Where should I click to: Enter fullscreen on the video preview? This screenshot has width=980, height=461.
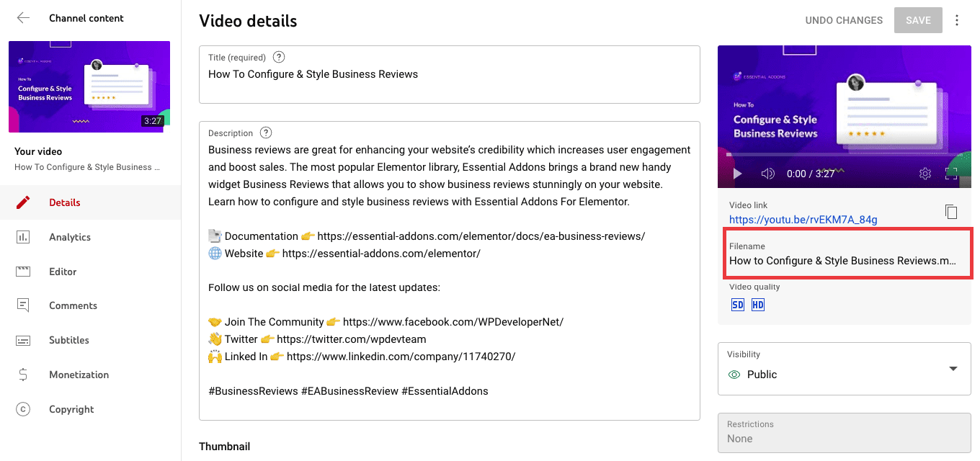[x=951, y=174]
